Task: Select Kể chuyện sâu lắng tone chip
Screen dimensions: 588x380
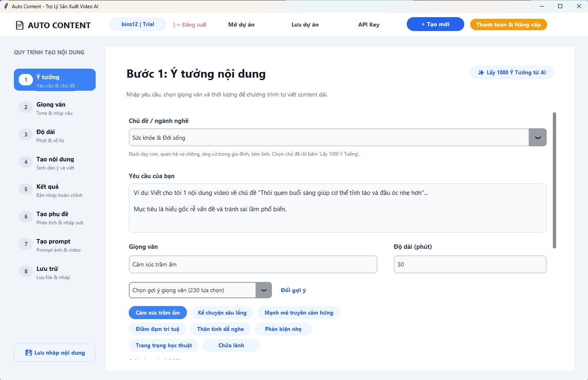Action: click(x=222, y=313)
